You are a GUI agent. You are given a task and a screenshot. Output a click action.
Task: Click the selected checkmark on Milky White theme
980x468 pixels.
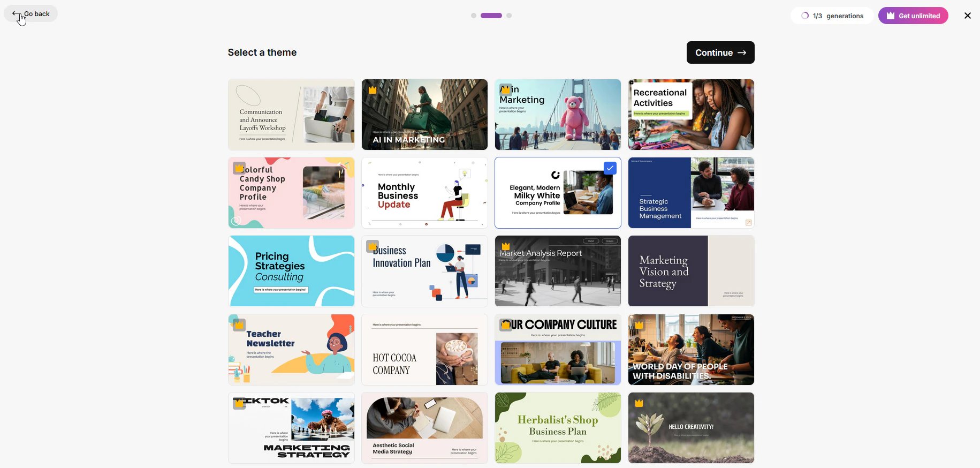pyautogui.click(x=610, y=168)
